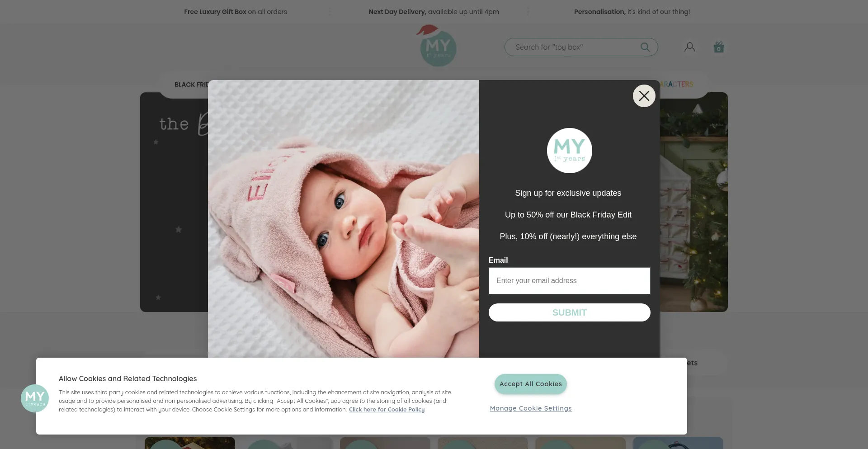Accept all cookies
Screen dimensions: 868x449
(x=530, y=384)
